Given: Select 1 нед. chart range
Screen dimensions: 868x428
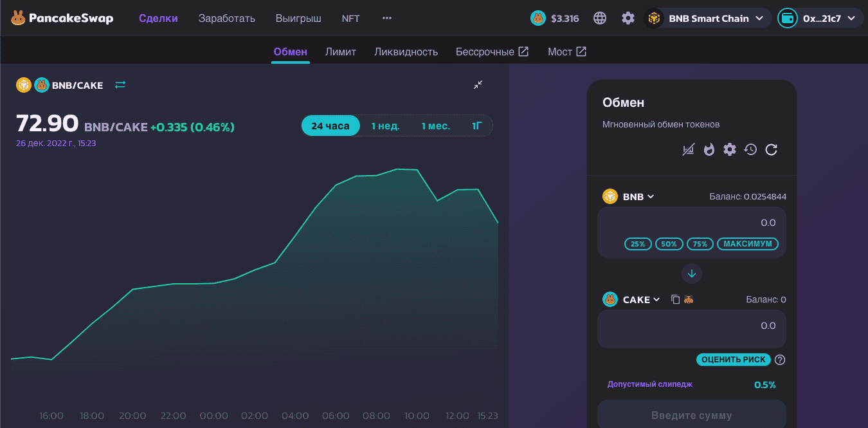Looking at the screenshot, I should coord(386,126).
